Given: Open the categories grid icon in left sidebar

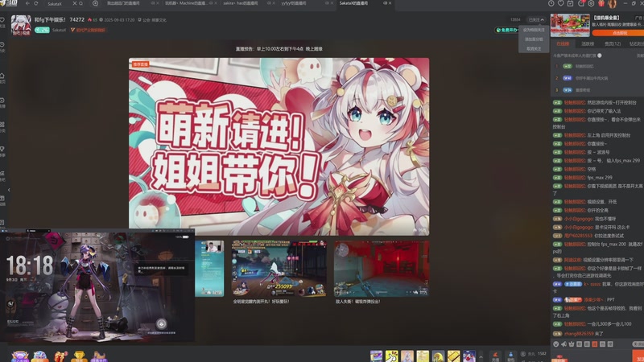Looking at the screenshot, I should click(2, 125).
